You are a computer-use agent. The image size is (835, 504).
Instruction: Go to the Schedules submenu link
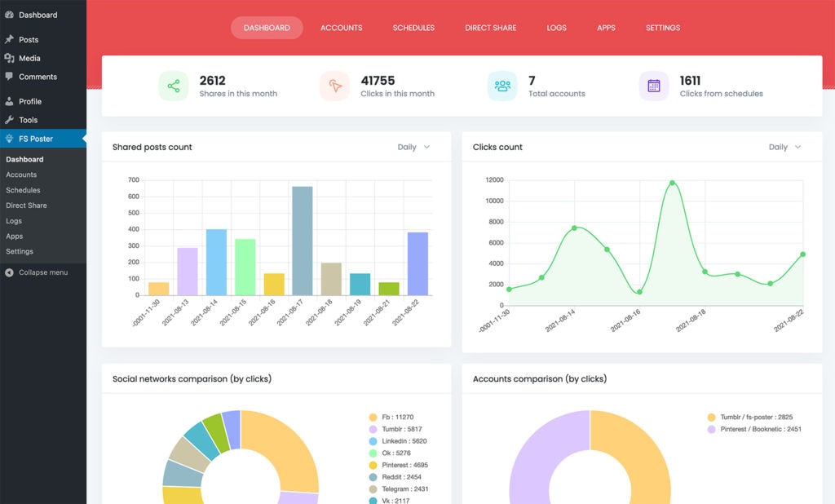23,190
